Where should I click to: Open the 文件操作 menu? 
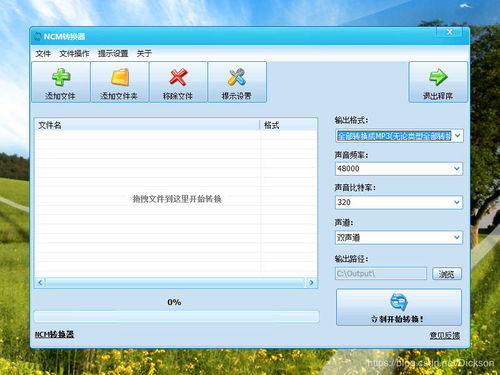click(x=74, y=53)
